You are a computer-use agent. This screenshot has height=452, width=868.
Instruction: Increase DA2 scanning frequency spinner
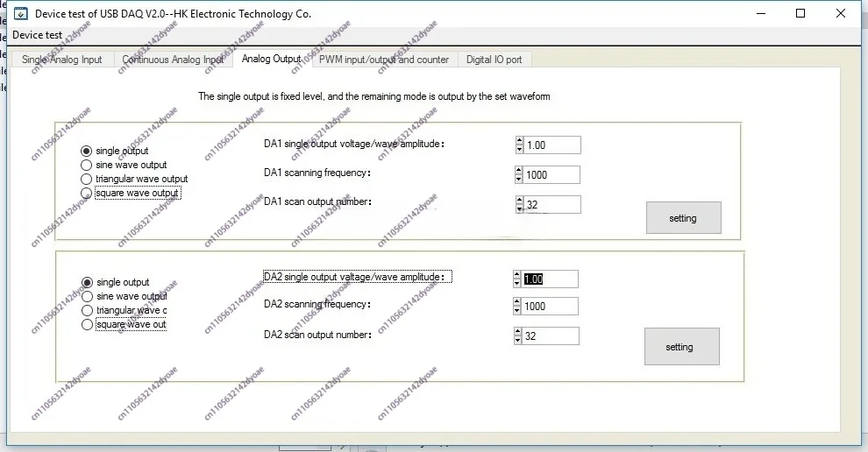pos(517,302)
